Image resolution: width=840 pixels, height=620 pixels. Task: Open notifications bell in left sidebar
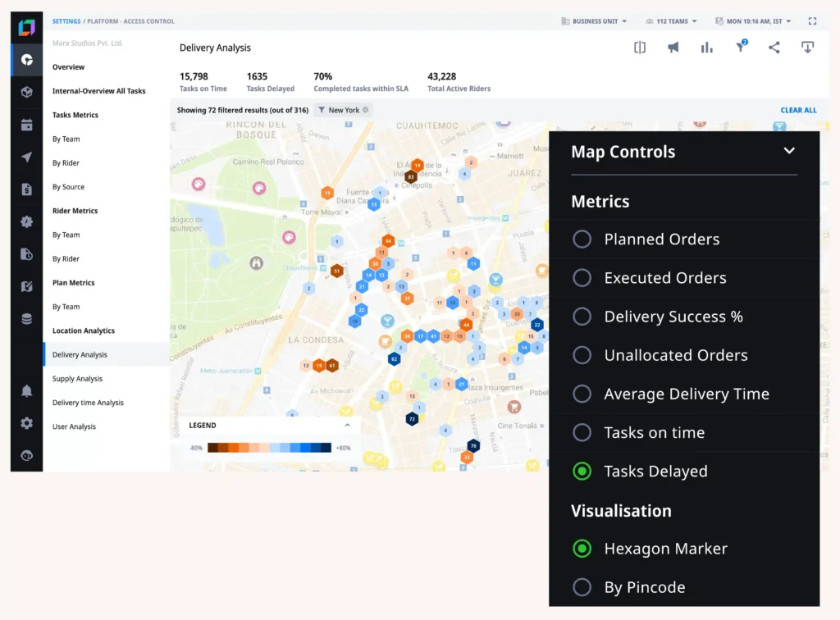point(27,391)
